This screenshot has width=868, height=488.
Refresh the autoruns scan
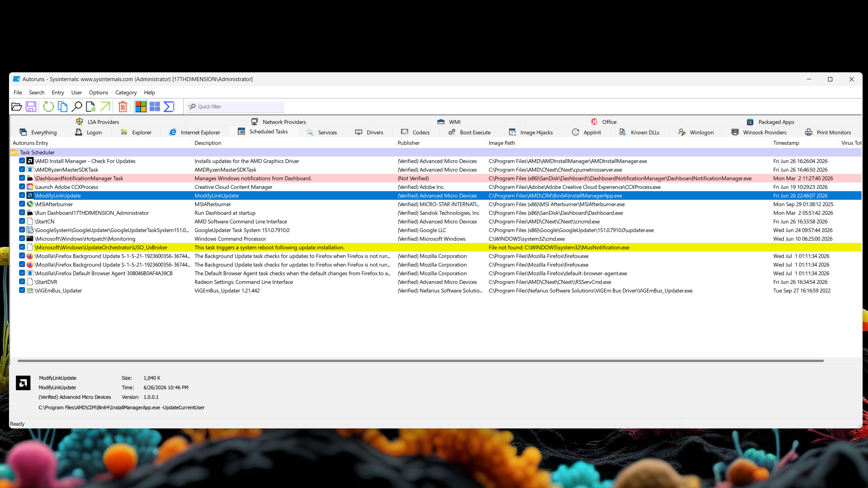(x=48, y=107)
